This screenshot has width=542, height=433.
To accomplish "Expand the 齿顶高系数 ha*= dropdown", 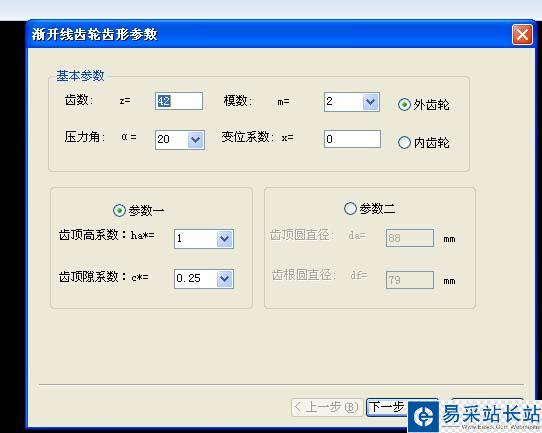I will coord(225,238).
